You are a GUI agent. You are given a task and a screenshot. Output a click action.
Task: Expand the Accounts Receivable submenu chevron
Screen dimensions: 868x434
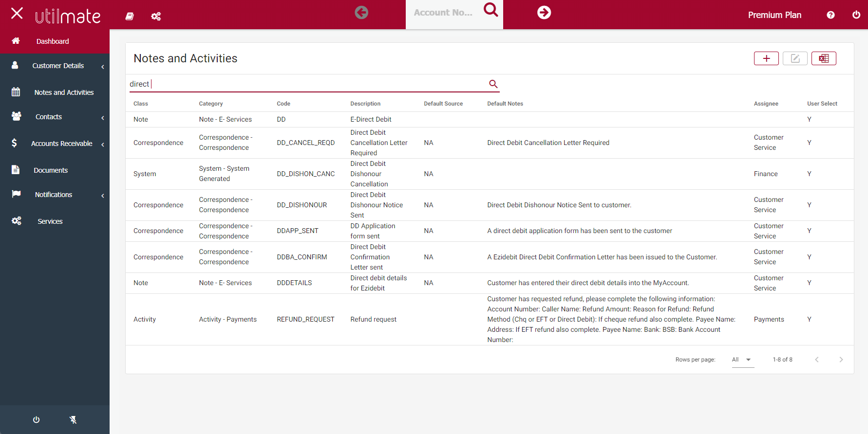point(103,145)
